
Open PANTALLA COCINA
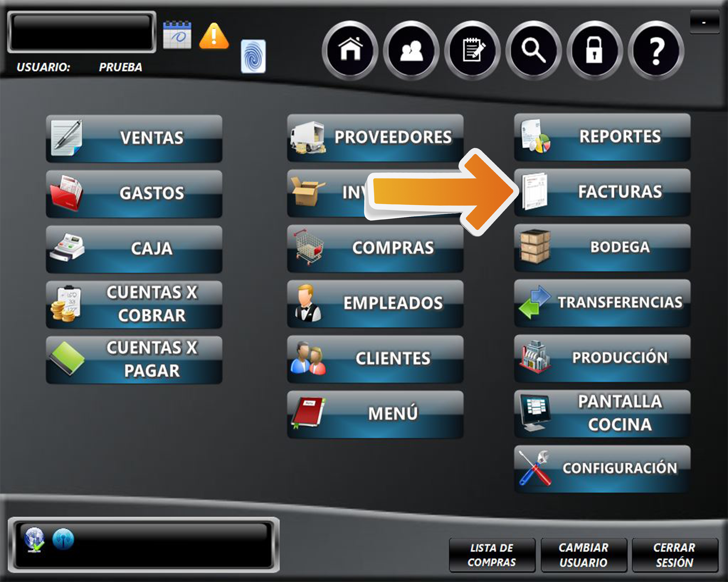602,414
